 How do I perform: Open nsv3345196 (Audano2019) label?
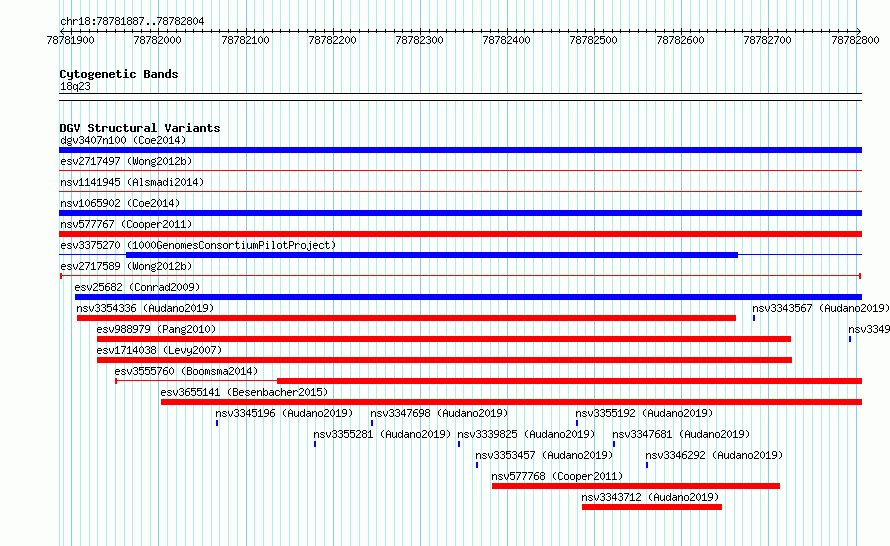point(284,413)
